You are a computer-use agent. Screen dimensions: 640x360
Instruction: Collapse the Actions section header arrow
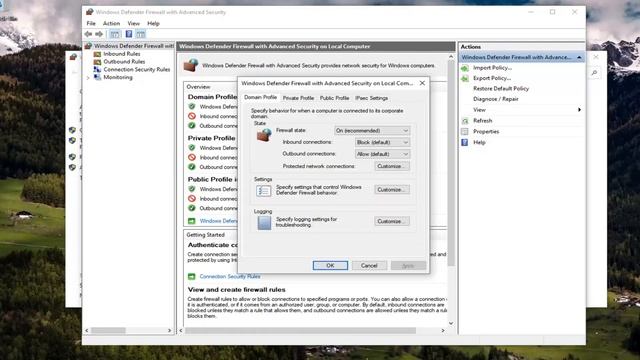[579, 58]
